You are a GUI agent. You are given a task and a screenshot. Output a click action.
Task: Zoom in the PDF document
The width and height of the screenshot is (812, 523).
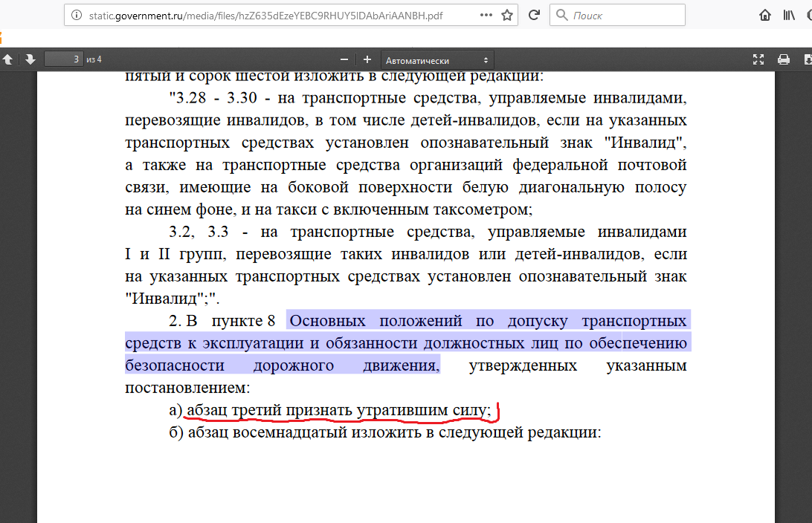(367, 59)
